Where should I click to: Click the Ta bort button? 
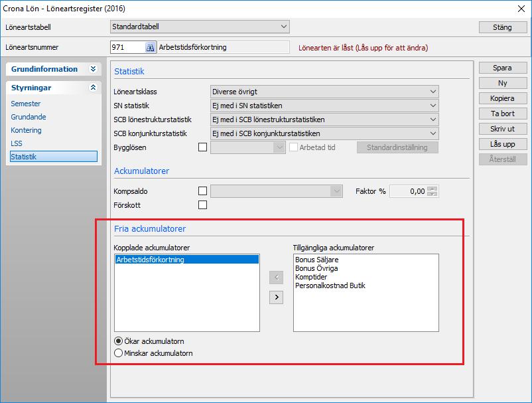coord(503,114)
